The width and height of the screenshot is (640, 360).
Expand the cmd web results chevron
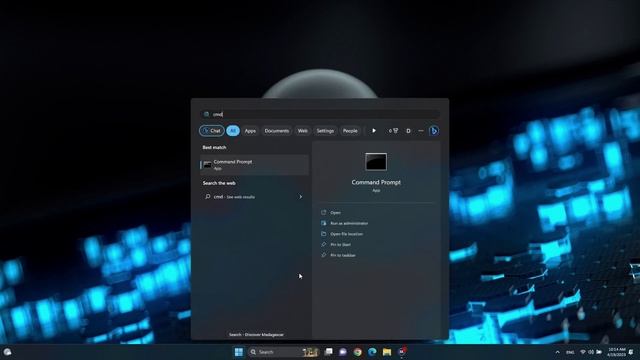[x=301, y=197]
